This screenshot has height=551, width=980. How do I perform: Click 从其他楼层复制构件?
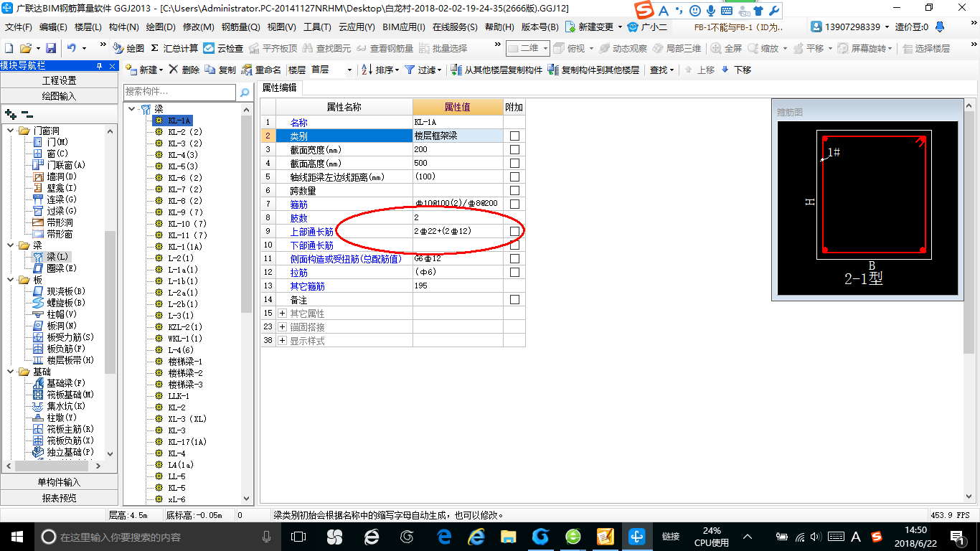pyautogui.click(x=496, y=70)
